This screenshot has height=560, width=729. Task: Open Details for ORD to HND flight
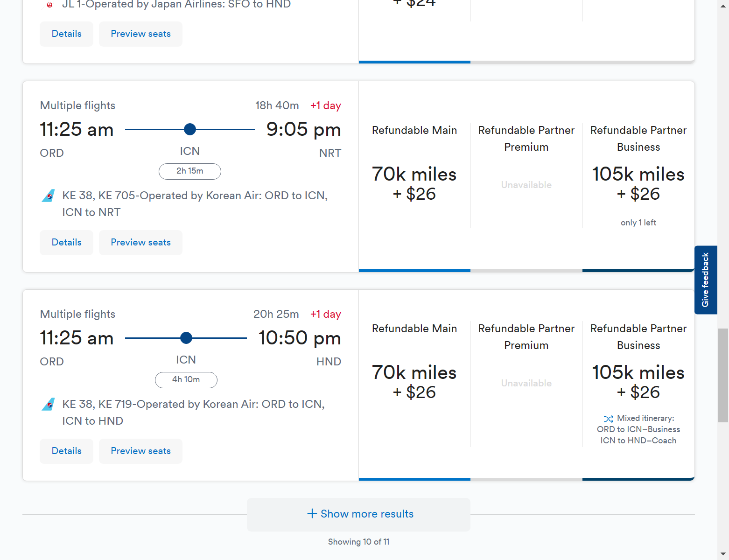pos(66,451)
